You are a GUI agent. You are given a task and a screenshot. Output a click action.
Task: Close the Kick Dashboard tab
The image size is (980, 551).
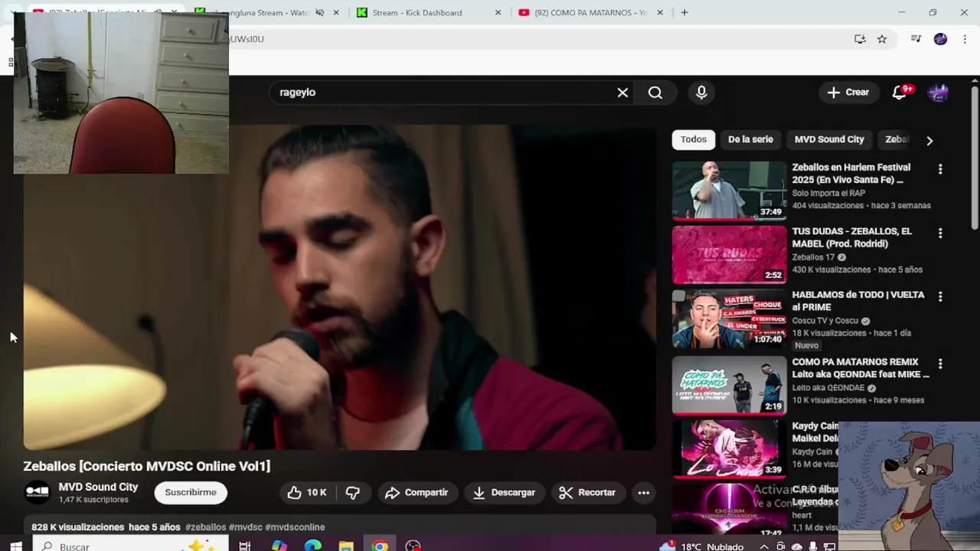coord(498,12)
